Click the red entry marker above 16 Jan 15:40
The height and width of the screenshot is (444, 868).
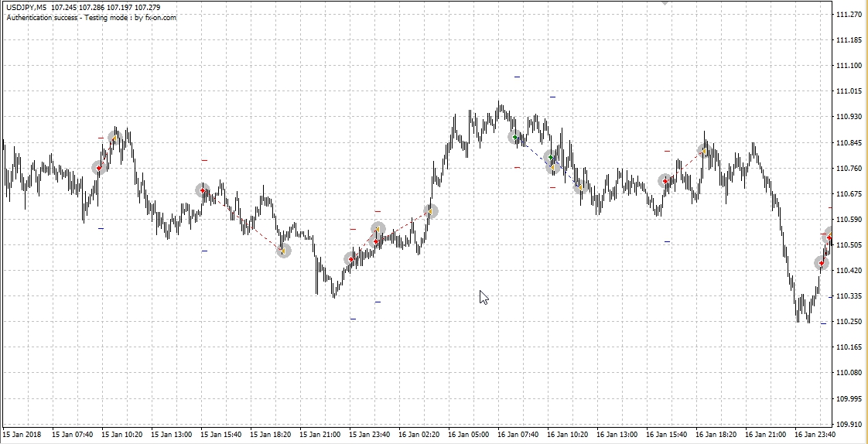(665, 181)
